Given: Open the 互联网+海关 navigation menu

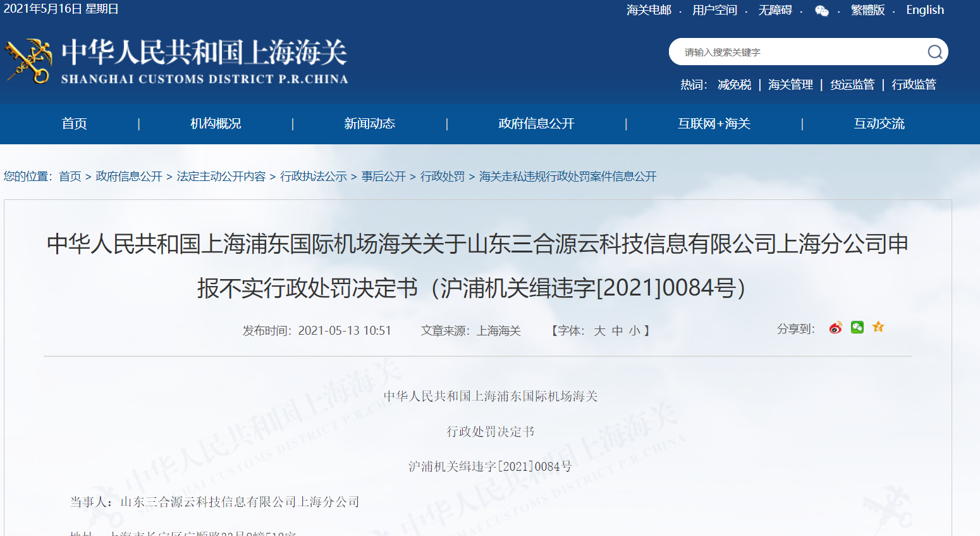Looking at the screenshot, I should [714, 124].
